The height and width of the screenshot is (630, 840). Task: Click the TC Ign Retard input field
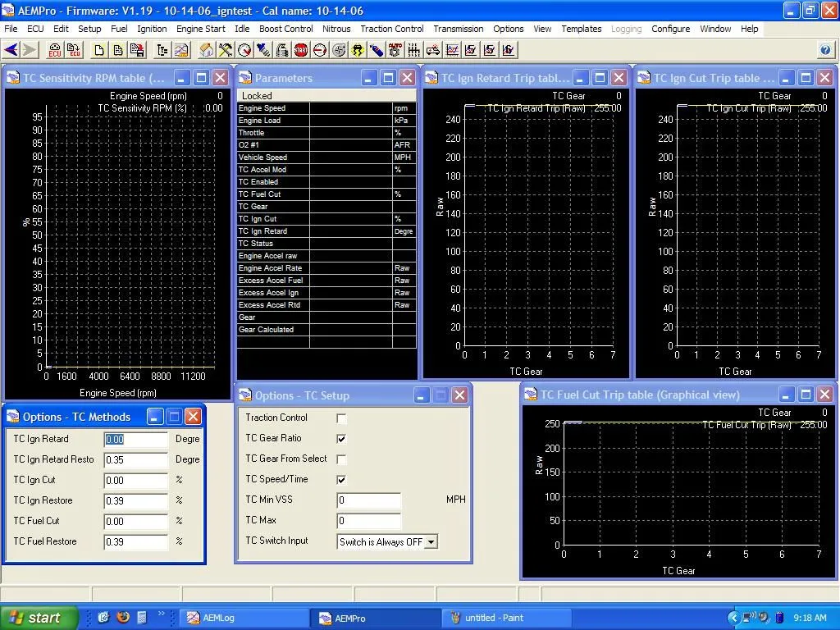(135, 440)
